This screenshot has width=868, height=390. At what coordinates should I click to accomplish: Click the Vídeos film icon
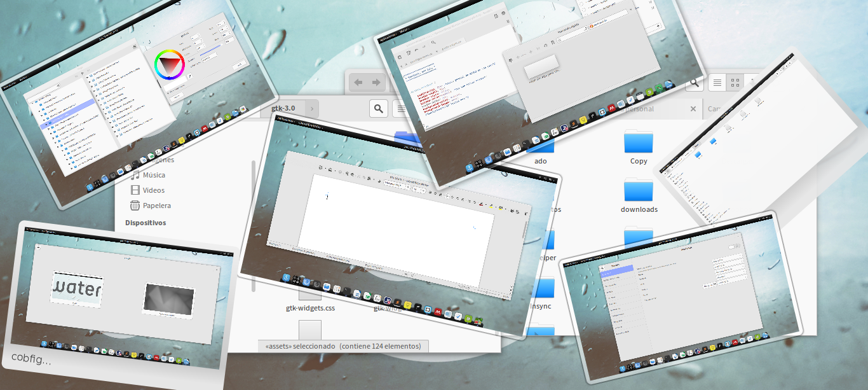tap(135, 190)
